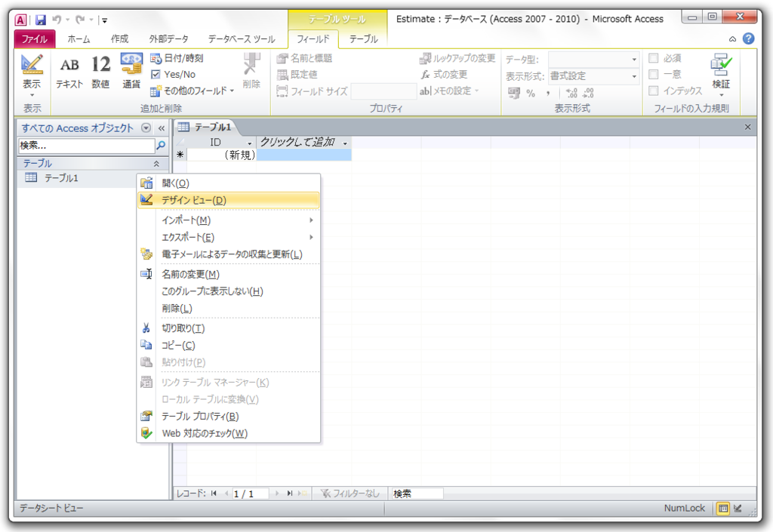
Task: Add a テキスト (AB) field
Action: [x=69, y=72]
